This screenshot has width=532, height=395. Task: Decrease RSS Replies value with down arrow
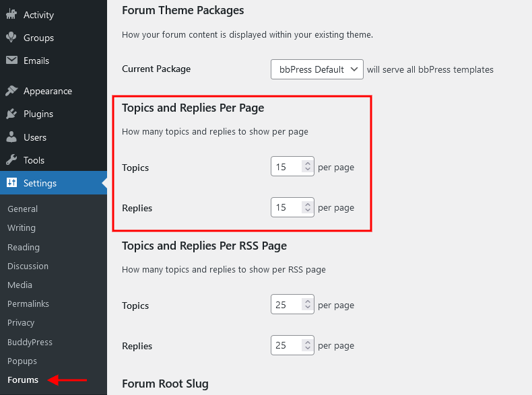[x=307, y=348]
